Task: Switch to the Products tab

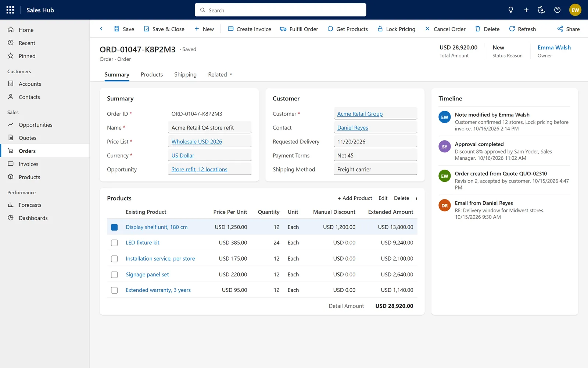Action: (151, 74)
